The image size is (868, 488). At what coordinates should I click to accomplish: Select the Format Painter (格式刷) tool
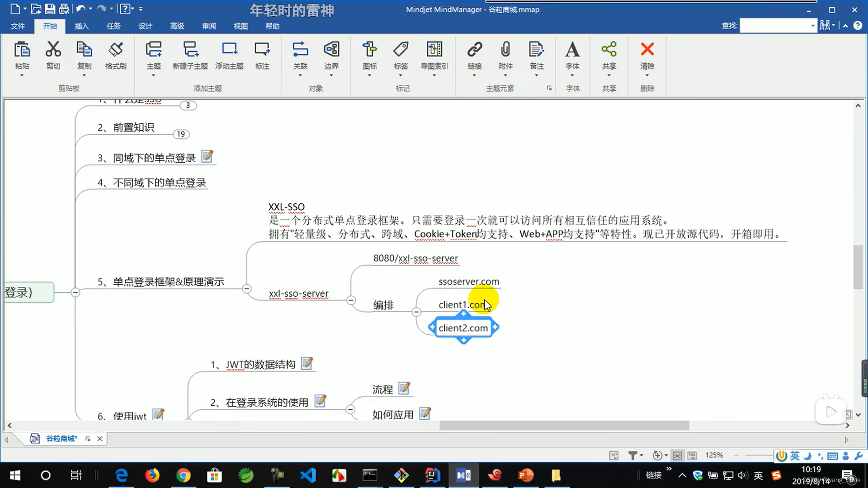[116, 49]
